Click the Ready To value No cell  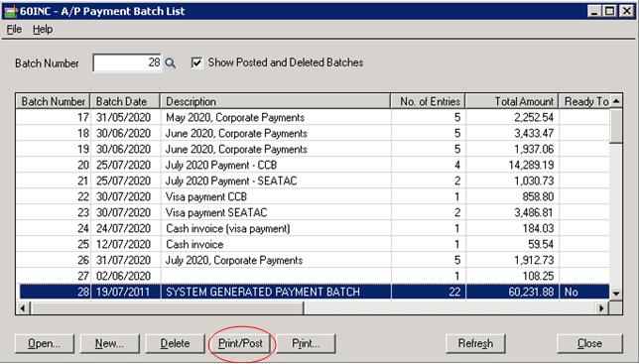point(584,292)
